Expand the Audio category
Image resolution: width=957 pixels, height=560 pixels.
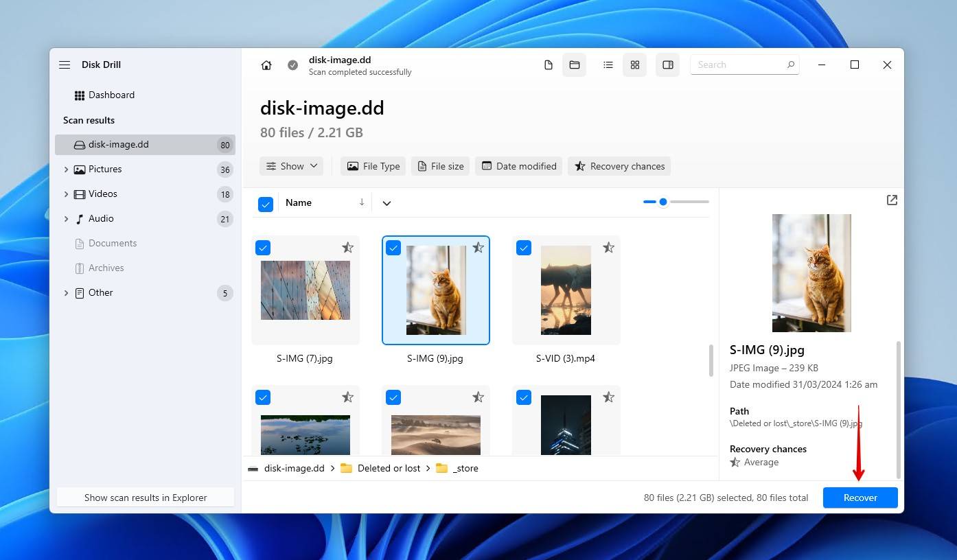66,219
